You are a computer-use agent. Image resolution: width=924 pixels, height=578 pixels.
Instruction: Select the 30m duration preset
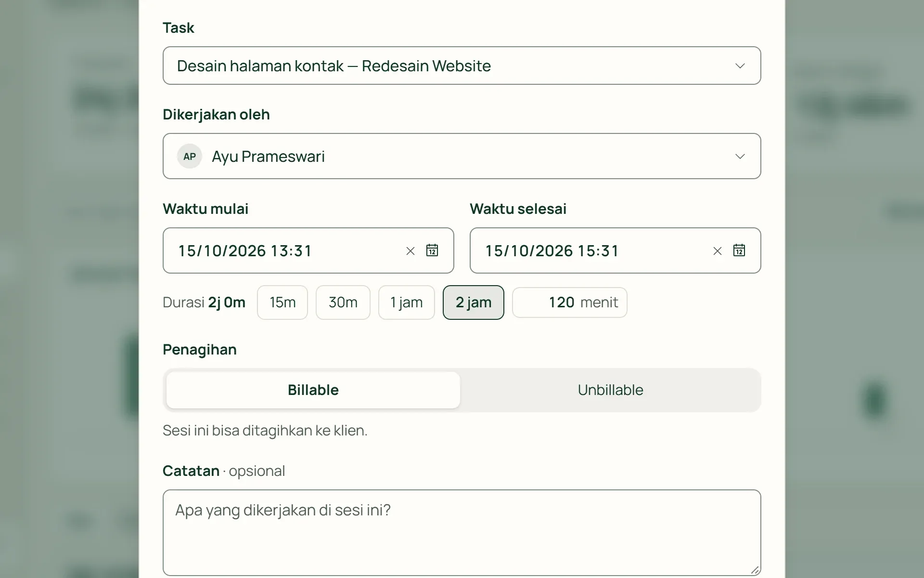coord(343,302)
